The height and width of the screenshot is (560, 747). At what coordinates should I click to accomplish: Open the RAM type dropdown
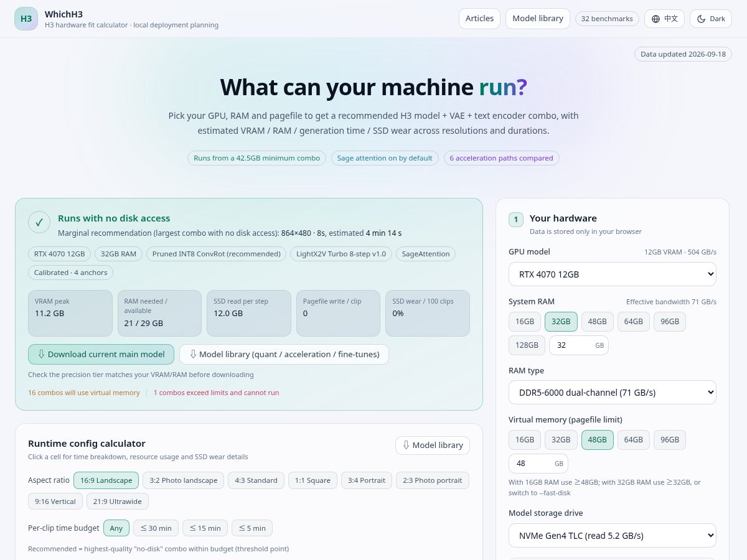[x=613, y=393]
